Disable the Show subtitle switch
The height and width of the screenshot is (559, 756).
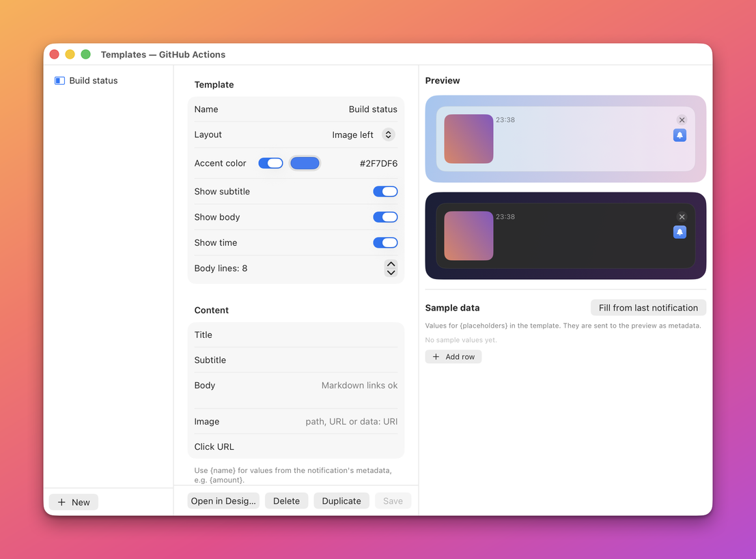[x=385, y=191]
